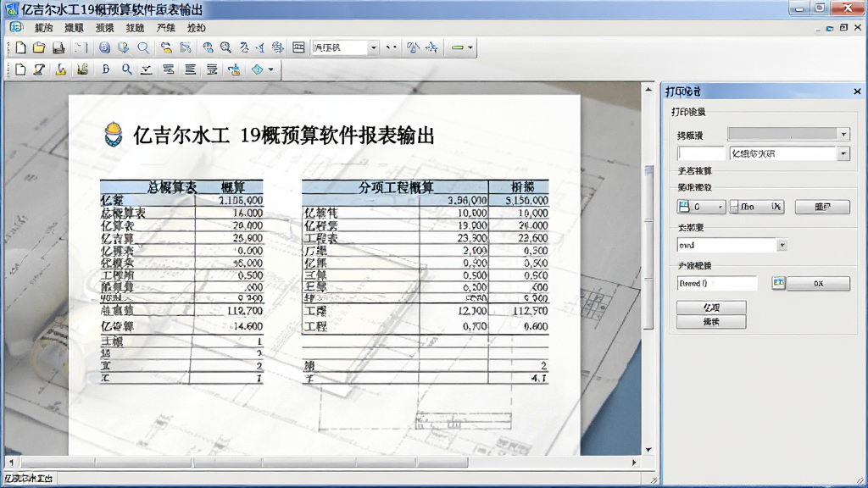Click the justify lines icon in lower toolbar
Viewport: 868px width, 488px height.
click(x=190, y=69)
